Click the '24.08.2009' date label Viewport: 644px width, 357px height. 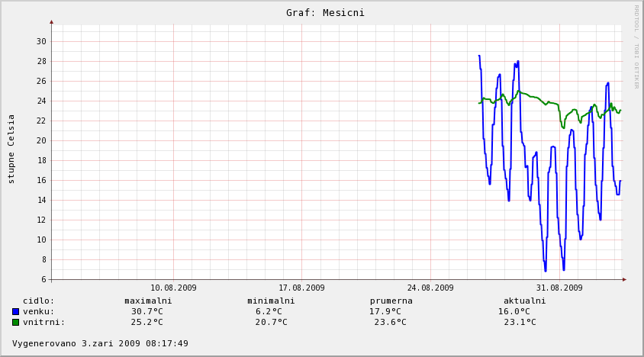coord(430,288)
